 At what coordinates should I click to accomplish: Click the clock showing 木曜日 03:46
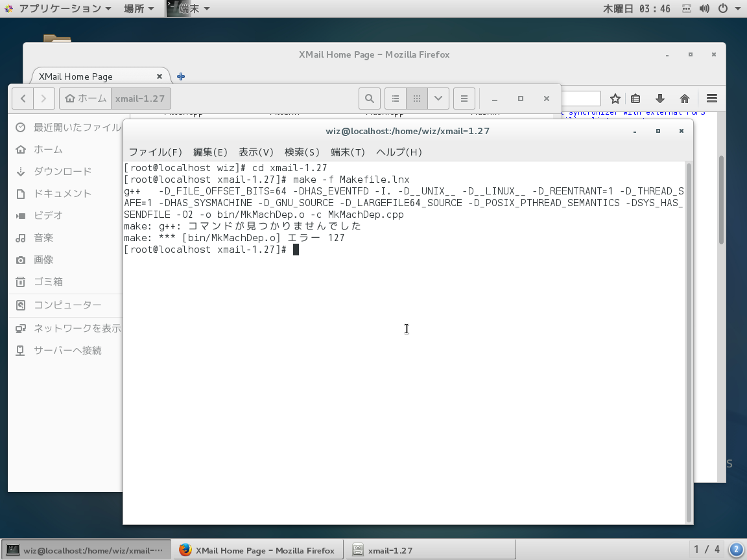click(637, 8)
